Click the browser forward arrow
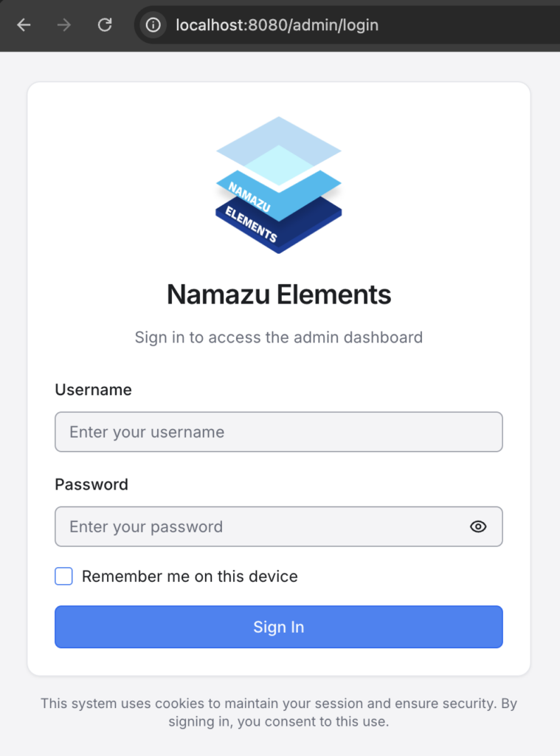The height and width of the screenshot is (756, 560). [x=64, y=25]
